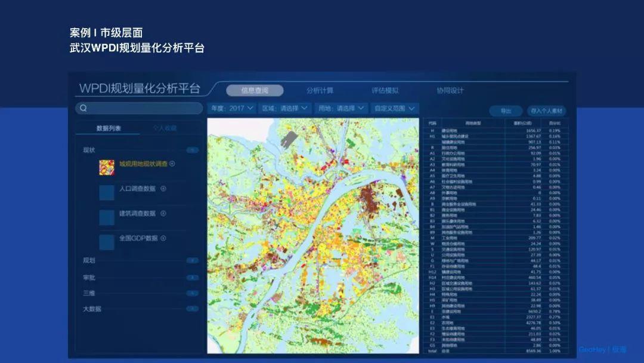Expand the 审批 group
Viewport: 644px width, 363px height.
[x=192, y=278]
